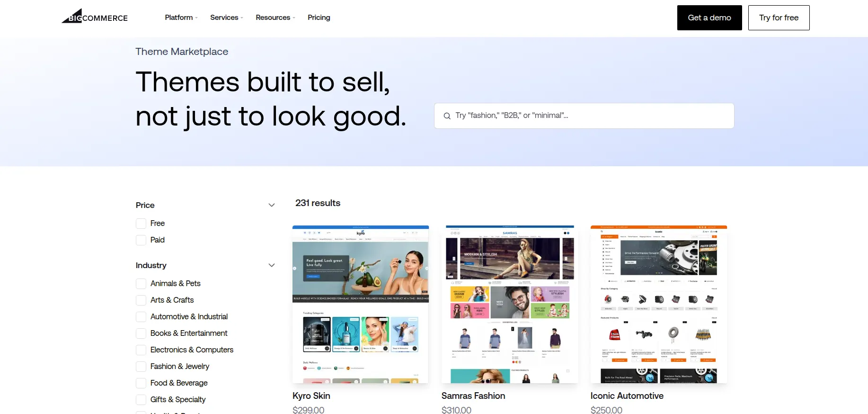
Task: Collapse the Industry filter section
Action: coord(272,265)
